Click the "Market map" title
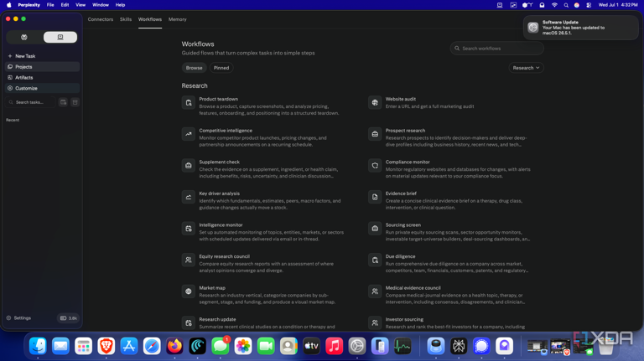The width and height of the screenshot is (644, 361). coord(212,288)
